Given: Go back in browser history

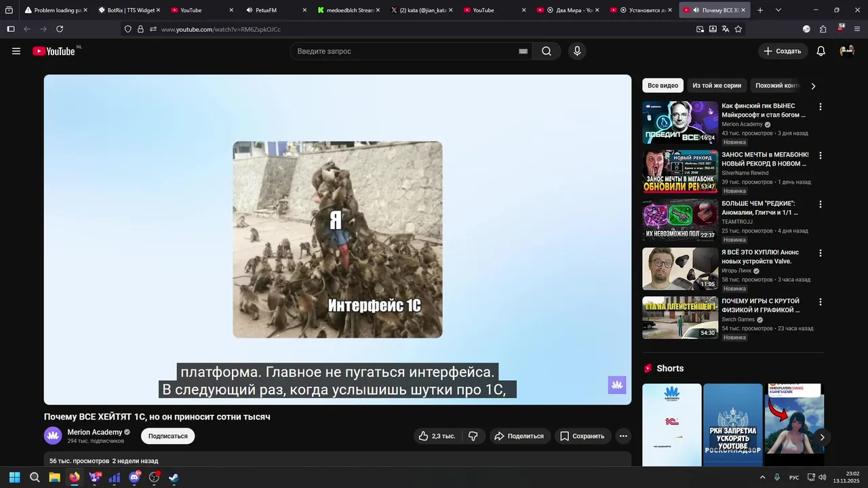Looking at the screenshot, I should click(27, 29).
